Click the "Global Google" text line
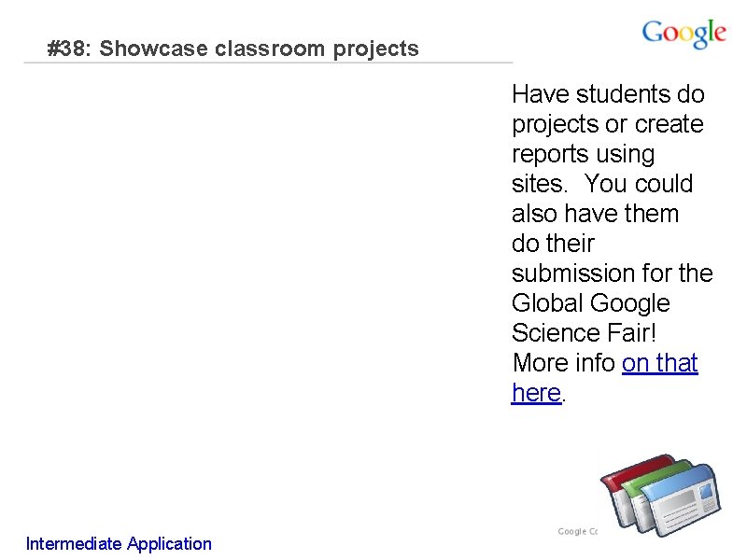 pos(590,303)
